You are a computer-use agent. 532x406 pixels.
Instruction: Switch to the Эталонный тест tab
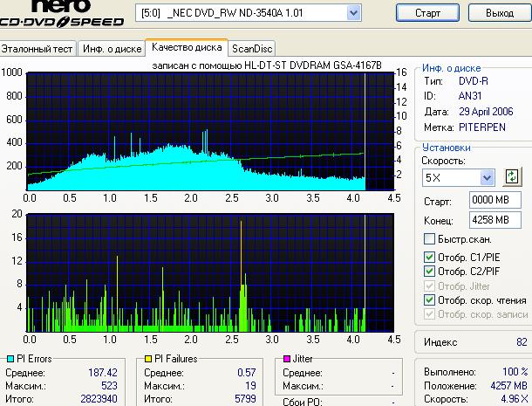tap(38, 49)
